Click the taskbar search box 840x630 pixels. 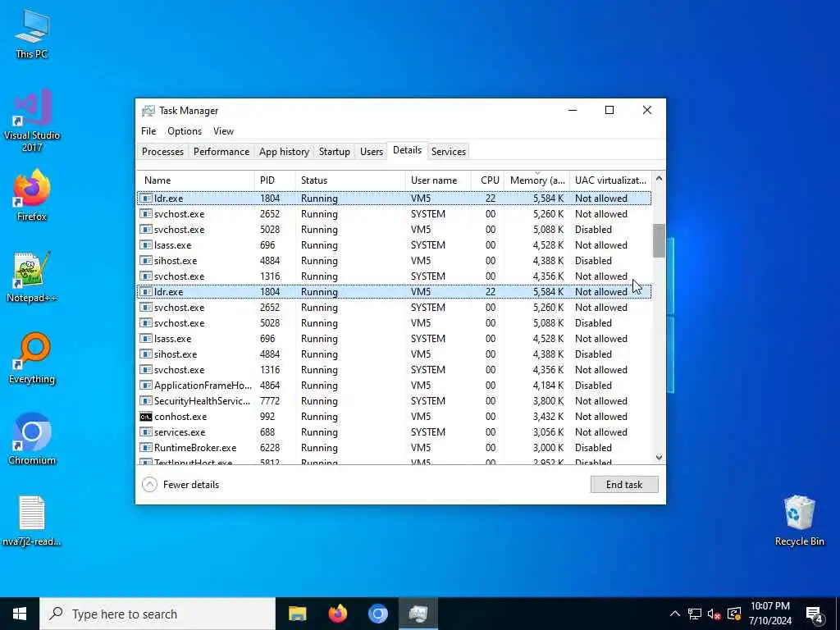[157, 614]
